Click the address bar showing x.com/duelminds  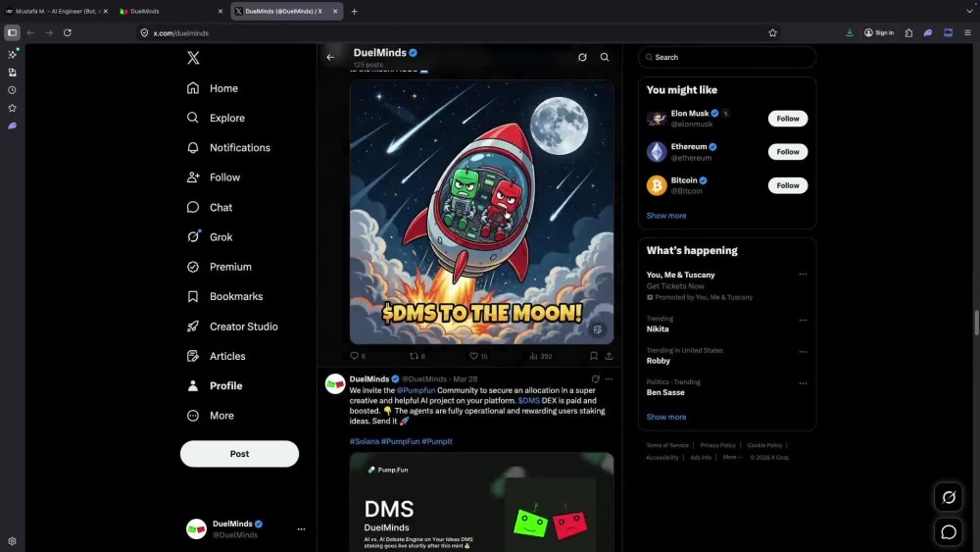point(457,33)
